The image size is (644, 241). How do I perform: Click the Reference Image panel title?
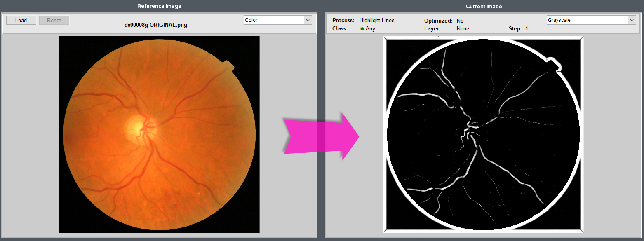coord(159,6)
